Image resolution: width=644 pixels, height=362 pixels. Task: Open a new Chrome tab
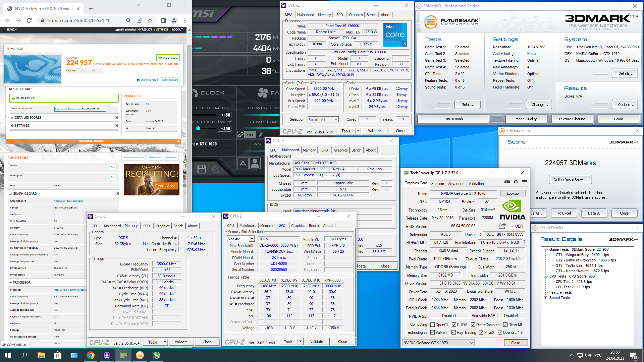91,9
